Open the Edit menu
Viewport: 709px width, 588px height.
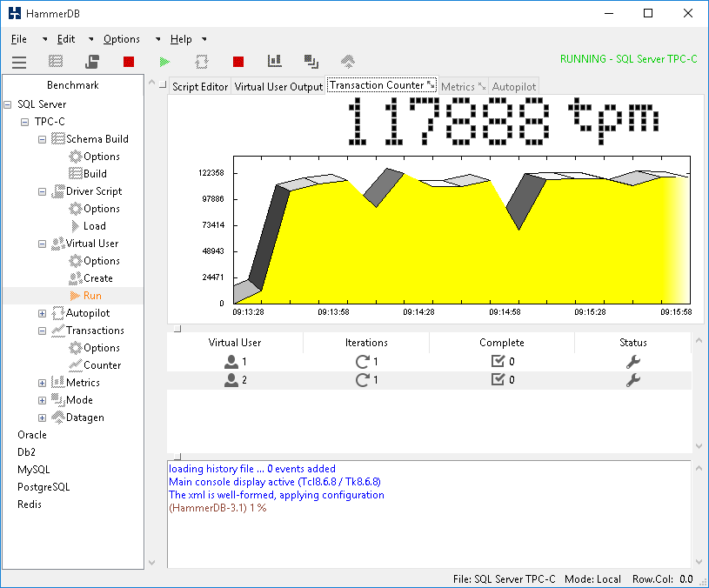click(x=66, y=39)
